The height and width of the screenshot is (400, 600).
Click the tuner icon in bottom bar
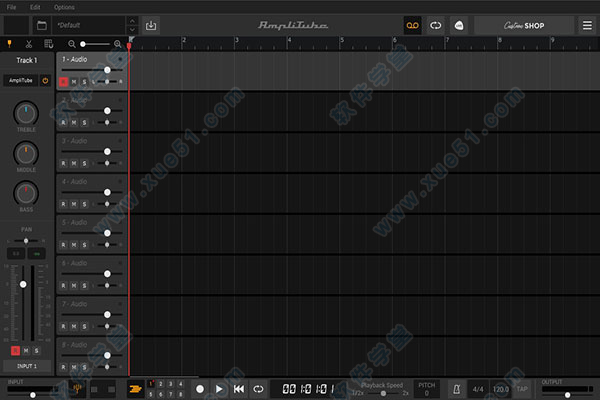[x=77, y=389]
